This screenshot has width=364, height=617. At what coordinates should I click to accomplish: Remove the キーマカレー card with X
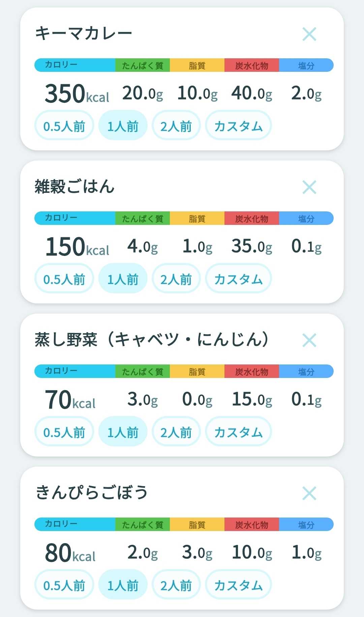(309, 34)
